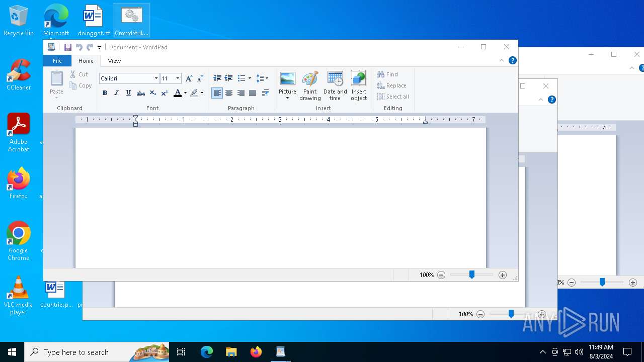The height and width of the screenshot is (362, 644).
Task: Collapse the ribbon with the chevron
Action: click(x=502, y=60)
